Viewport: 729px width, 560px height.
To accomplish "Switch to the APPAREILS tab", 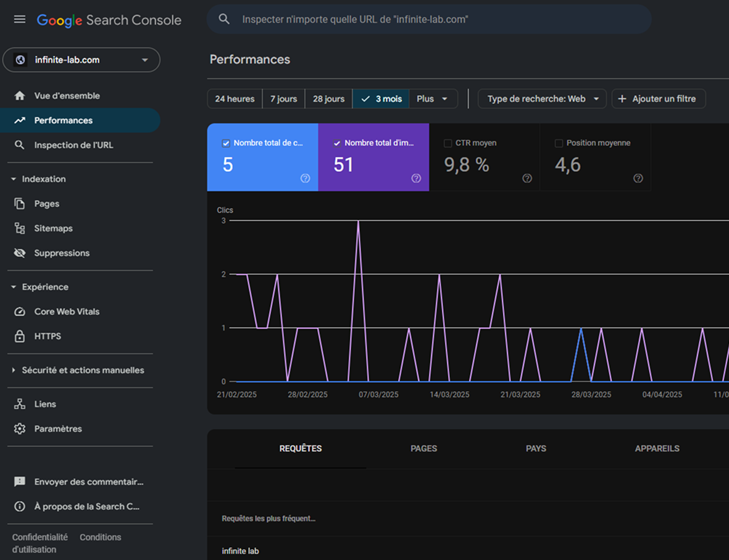I will (x=657, y=449).
